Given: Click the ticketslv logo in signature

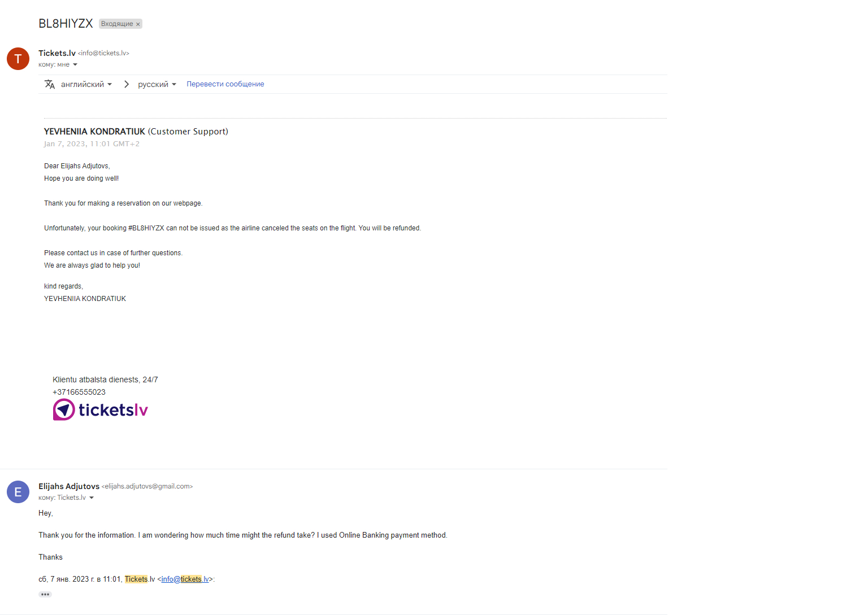Looking at the screenshot, I should 101,409.
